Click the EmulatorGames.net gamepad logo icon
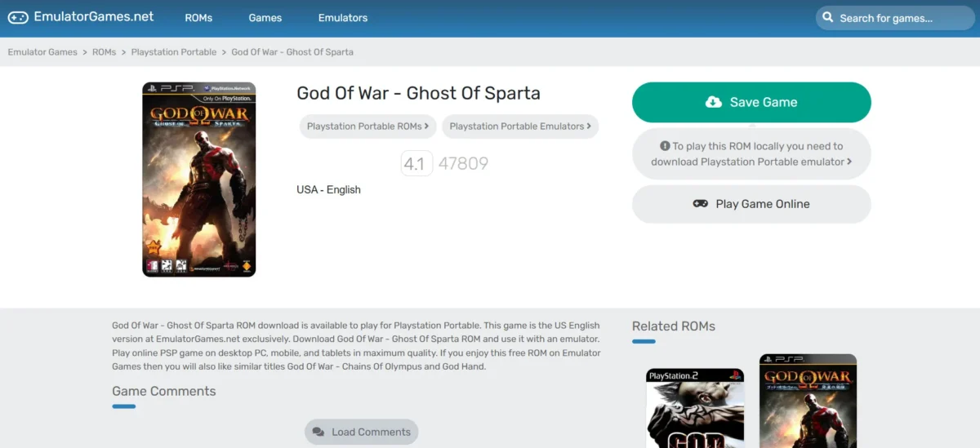 point(18,17)
